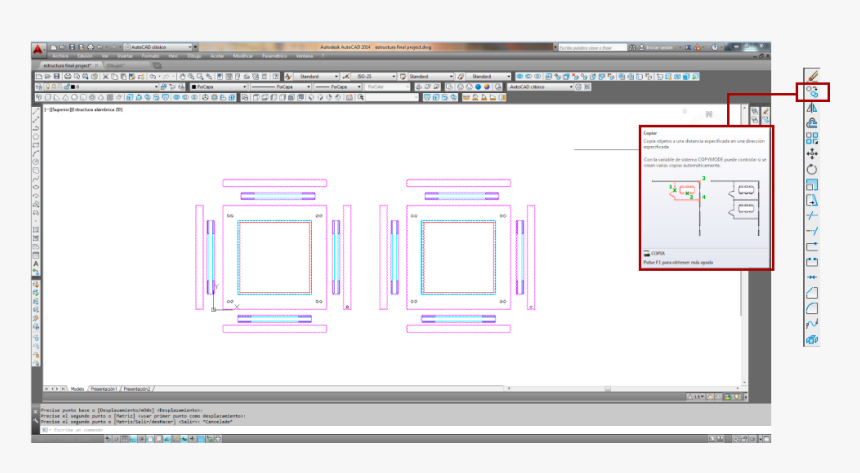Toggle Snap mode in the status bar
This screenshot has width=860, height=473.
pyautogui.click(x=116, y=439)
